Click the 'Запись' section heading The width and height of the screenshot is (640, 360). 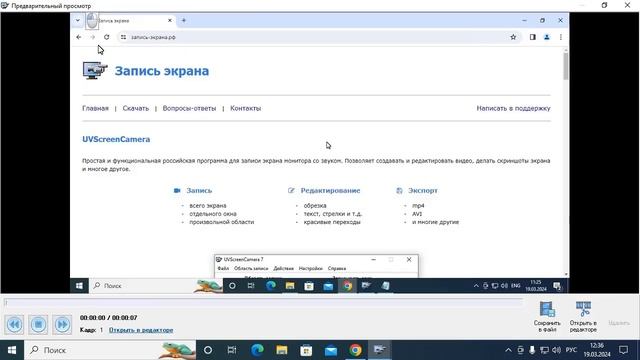coord(199,190)
